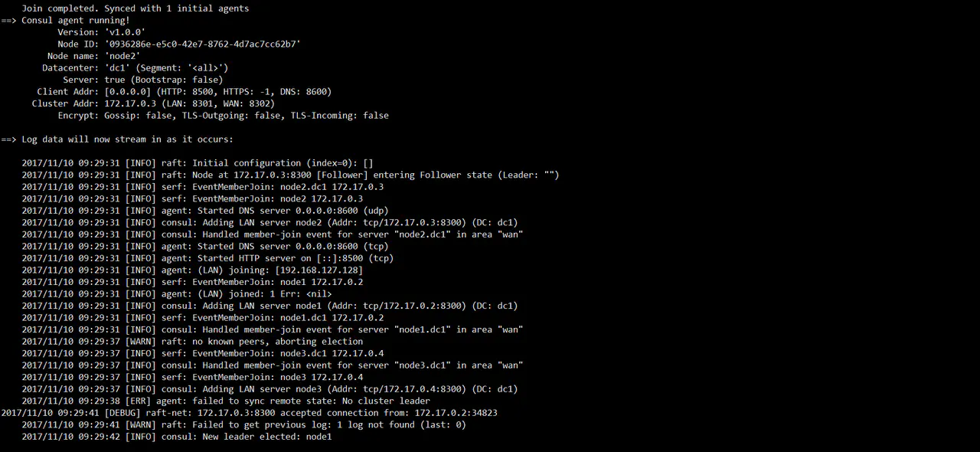Click the 'entering Follower state' log line

click(x=290, y=175)
